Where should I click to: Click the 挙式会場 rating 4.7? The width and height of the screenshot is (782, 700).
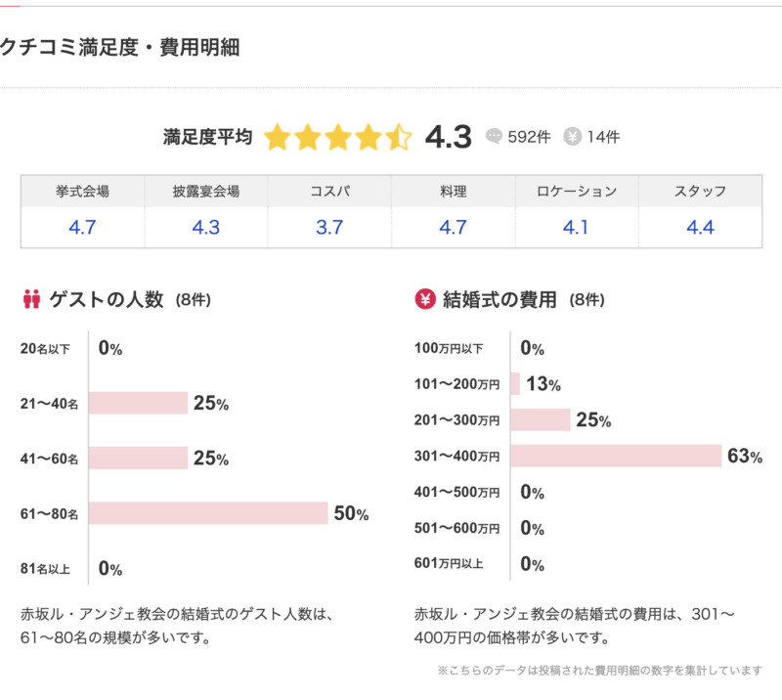click(82, 228)
